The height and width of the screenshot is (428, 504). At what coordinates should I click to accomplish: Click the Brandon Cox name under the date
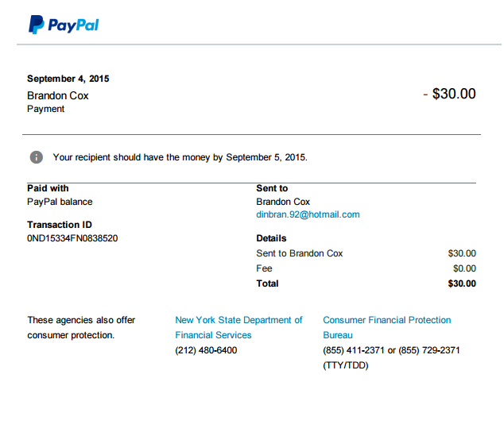[x=57, y=95]
